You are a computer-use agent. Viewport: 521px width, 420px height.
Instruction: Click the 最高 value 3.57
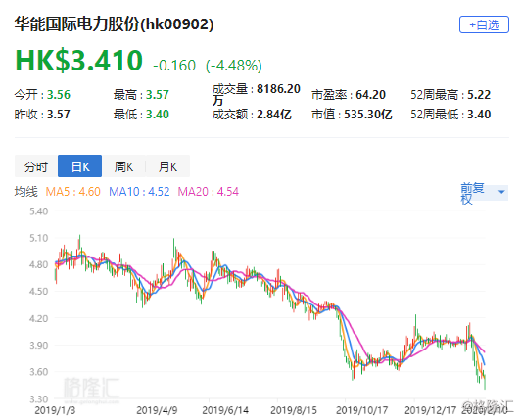[x=158, y=95]
